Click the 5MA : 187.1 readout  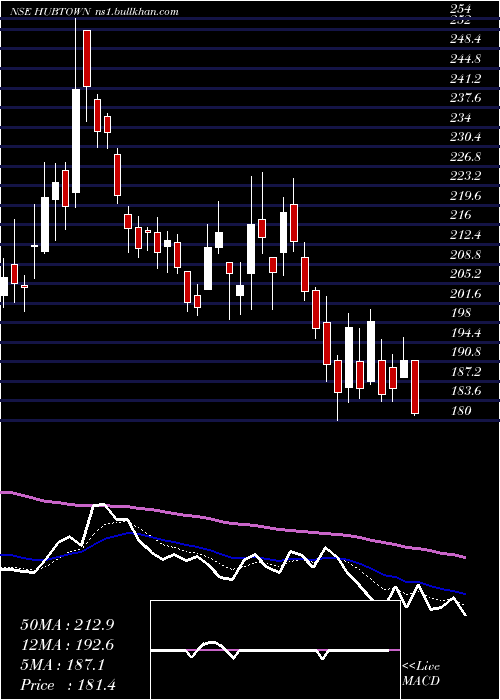tap(63, 665)
